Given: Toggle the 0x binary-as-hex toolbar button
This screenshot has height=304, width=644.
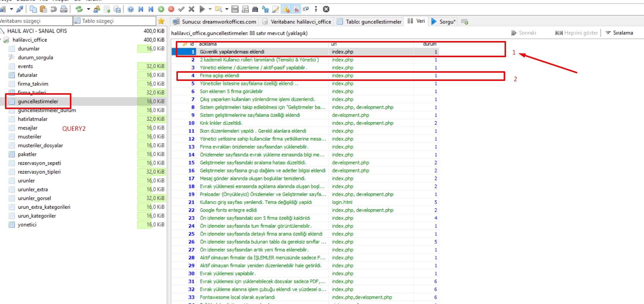Looking at the screenshot, I should (296, 9).
